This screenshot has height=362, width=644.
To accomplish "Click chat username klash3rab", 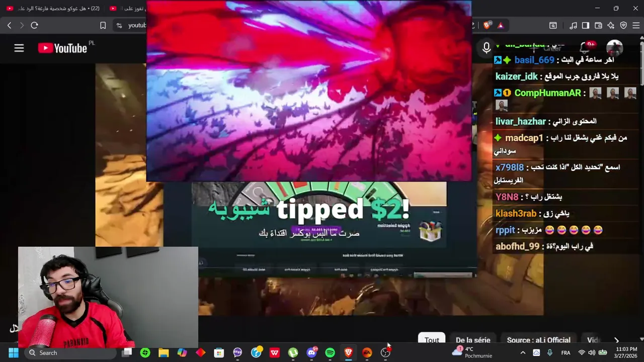I will tap(516, 214).
